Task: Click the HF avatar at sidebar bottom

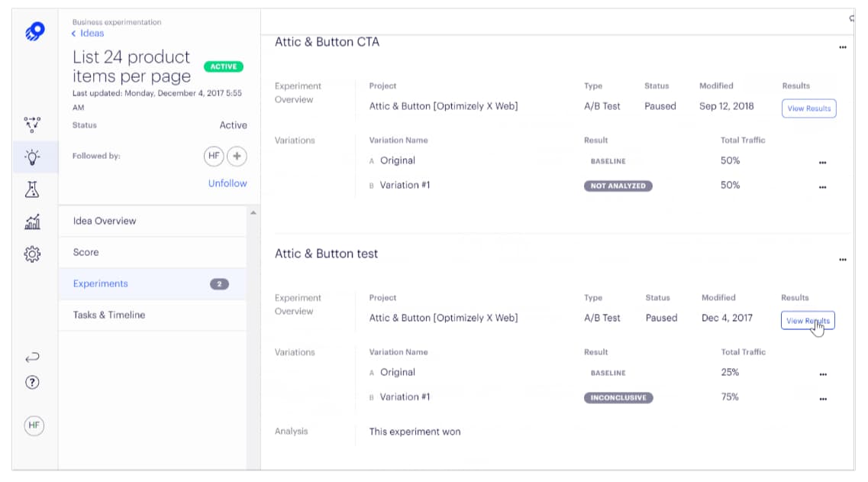Action: [34, 425]
